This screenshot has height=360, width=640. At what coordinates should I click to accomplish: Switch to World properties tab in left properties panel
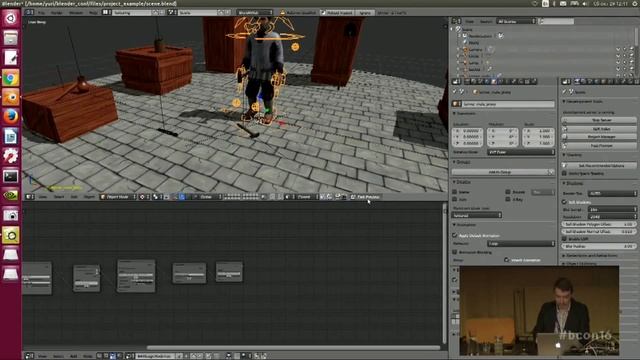click(487, 82)
